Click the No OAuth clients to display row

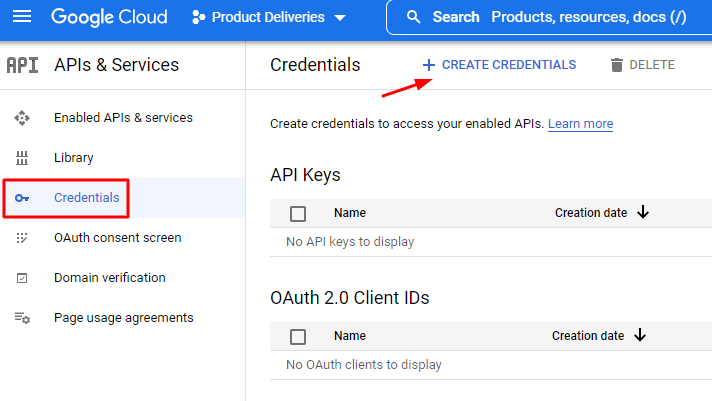pyautogui.click(x=490, y=365)
